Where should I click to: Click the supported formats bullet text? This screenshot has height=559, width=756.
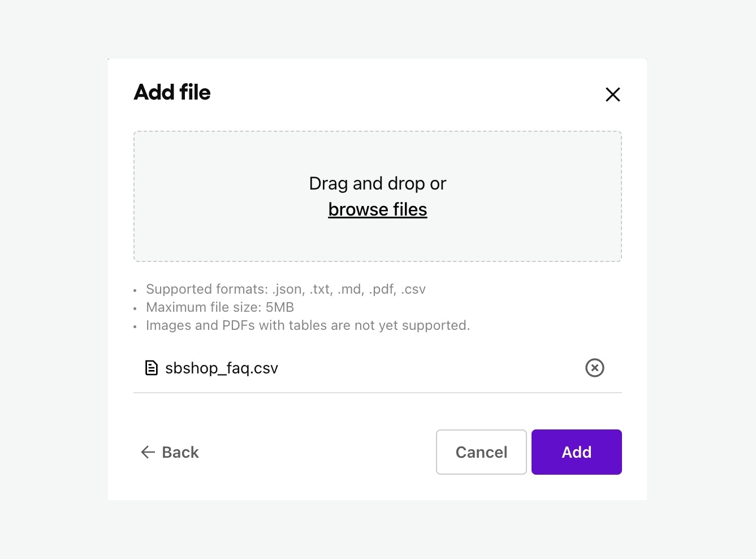286,289
